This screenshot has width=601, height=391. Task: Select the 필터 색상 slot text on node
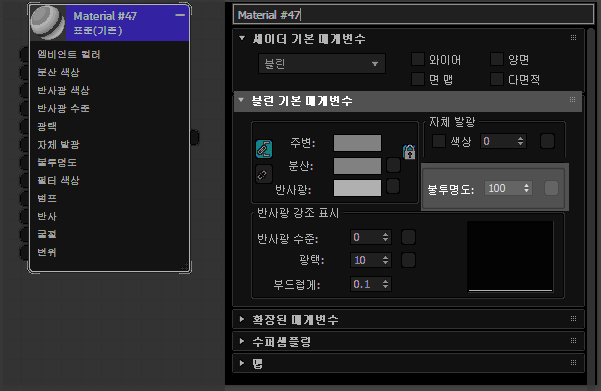coord(58,180)
